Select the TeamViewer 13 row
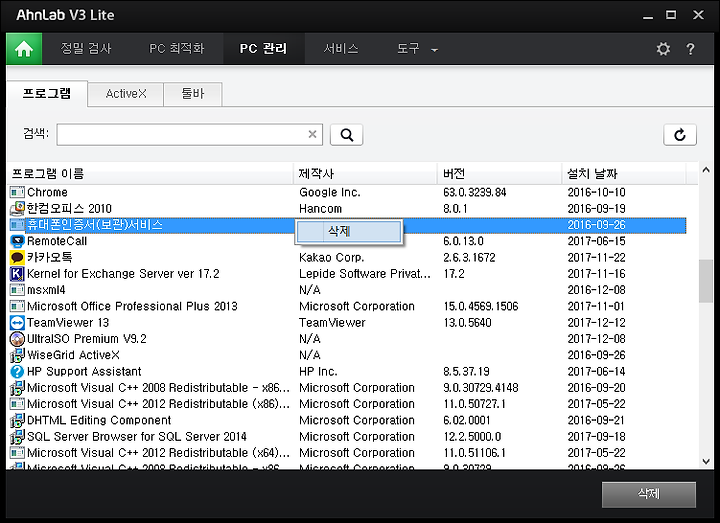 pyautogui.click(x=348, y=322)
